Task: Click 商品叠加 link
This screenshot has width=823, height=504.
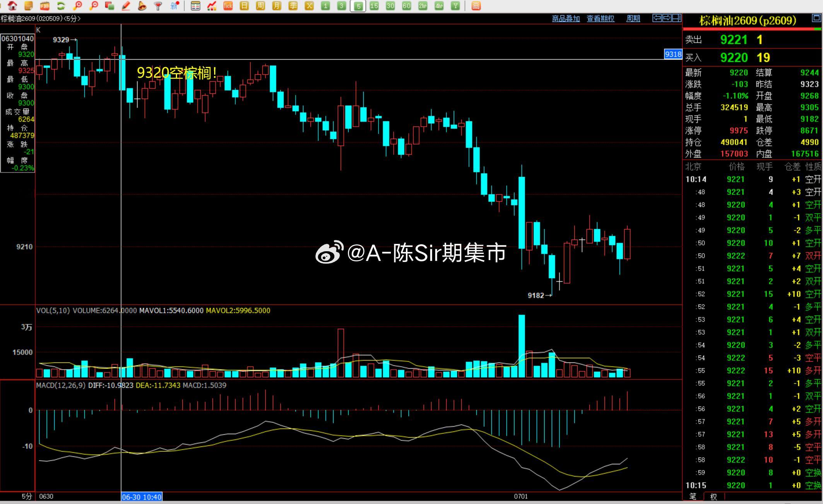Action: [566, 19]
